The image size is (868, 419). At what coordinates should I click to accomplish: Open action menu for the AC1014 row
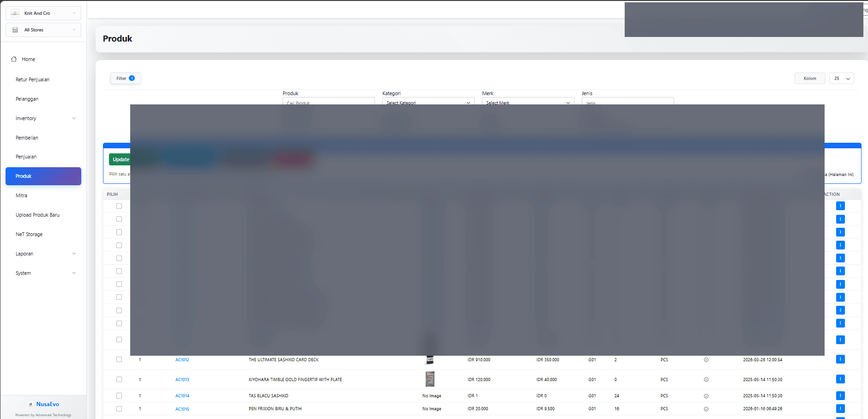pos(840,395)
